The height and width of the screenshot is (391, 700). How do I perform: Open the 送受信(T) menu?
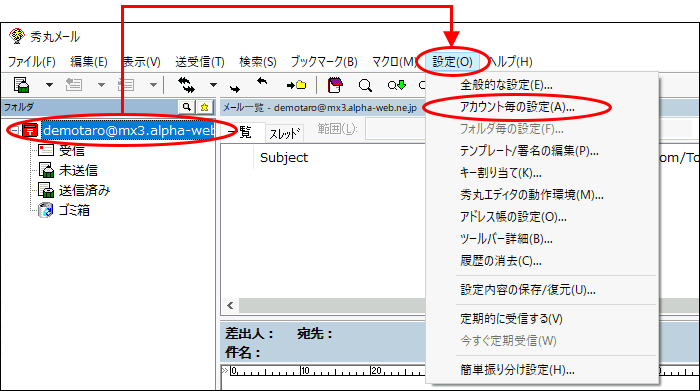pyautogui.click(x=200, y=62)
